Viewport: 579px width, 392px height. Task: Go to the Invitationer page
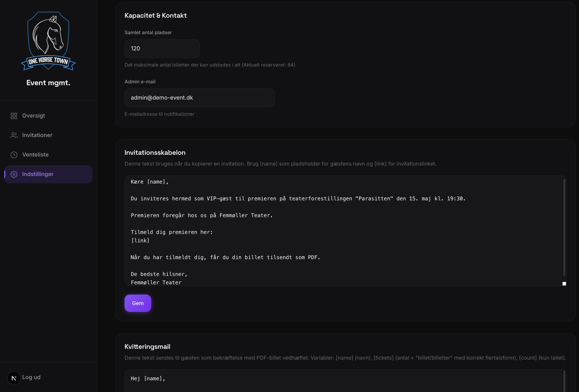[48, 135]
